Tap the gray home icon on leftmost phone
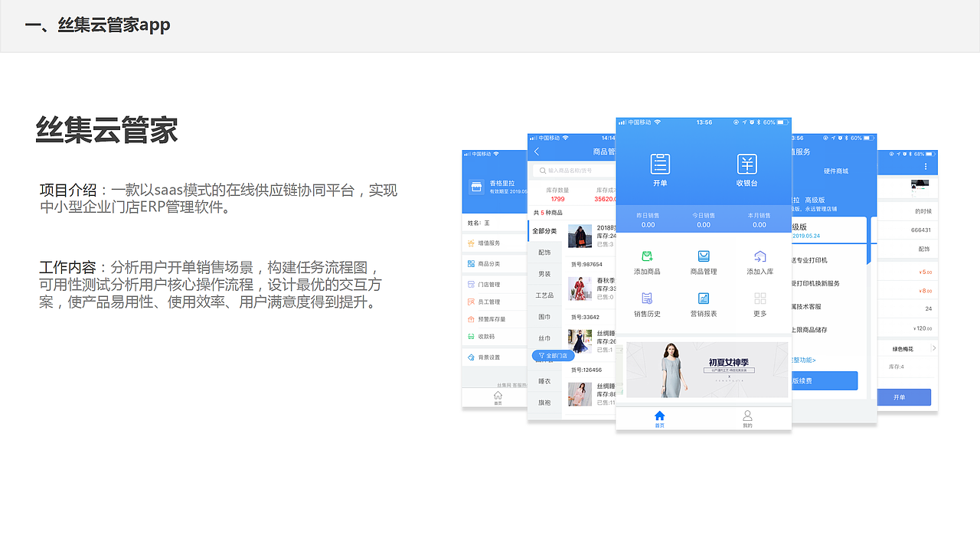980x551 pixels. [x=498, y=396]
